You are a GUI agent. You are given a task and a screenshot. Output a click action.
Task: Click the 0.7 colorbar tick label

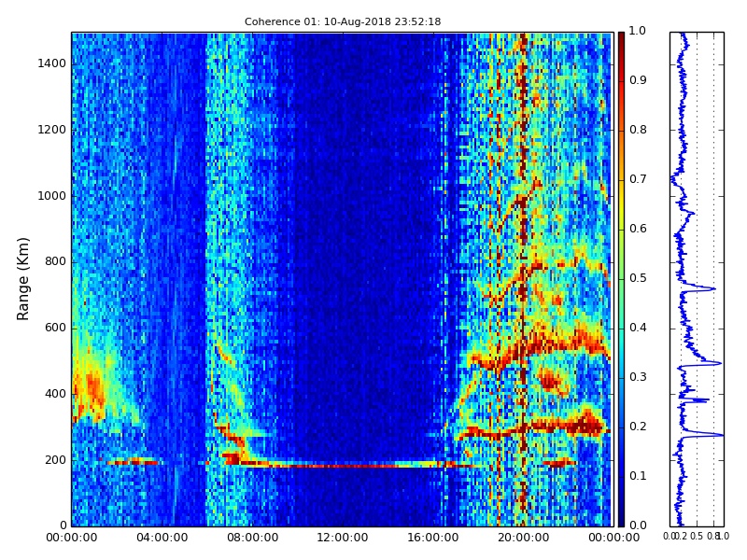638,179
